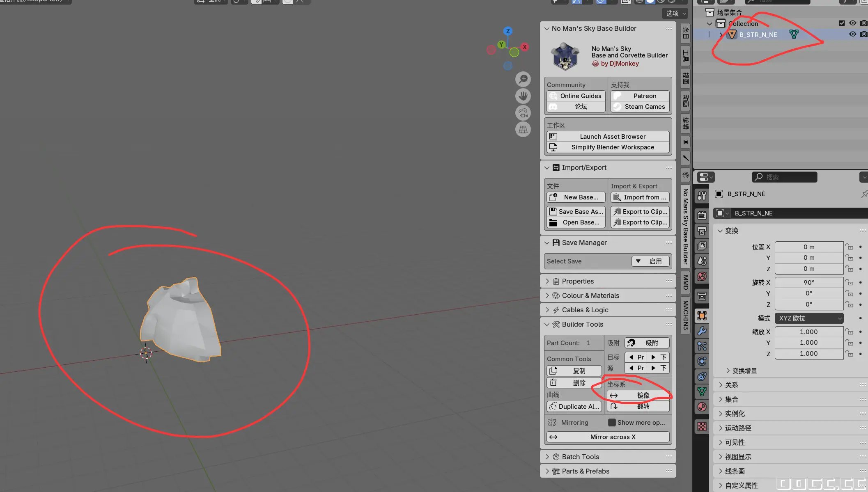
Task: Click the Simplify Blender Workspace button
Action: (608, 147)
